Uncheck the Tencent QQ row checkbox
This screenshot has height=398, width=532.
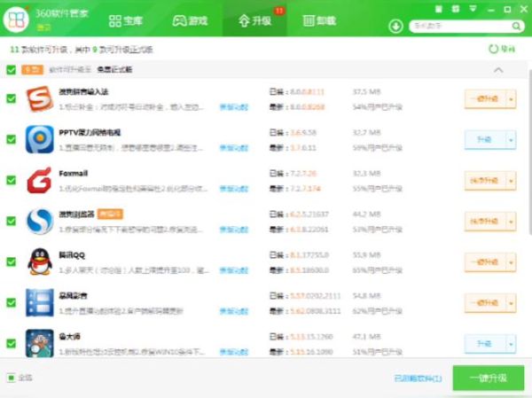coord(12,262)
